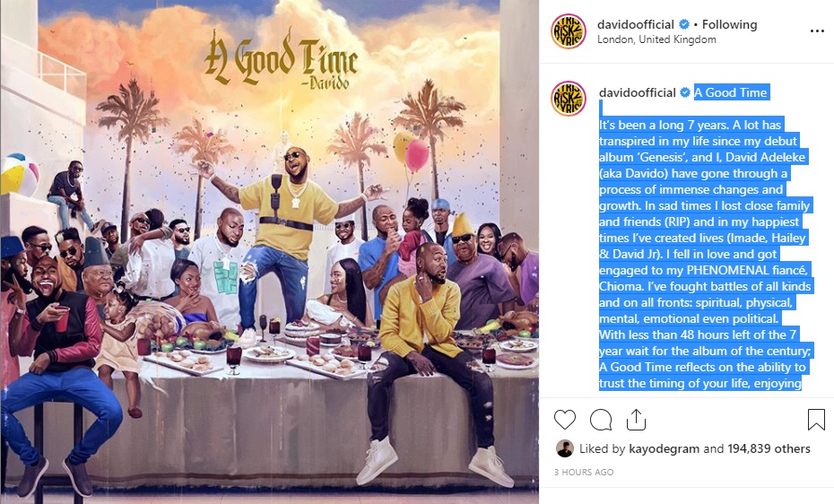The width and height of the screenshot is (834, 504).
Task: Share the post using the upload arrow icon
Action: click(x=636, y=420)
